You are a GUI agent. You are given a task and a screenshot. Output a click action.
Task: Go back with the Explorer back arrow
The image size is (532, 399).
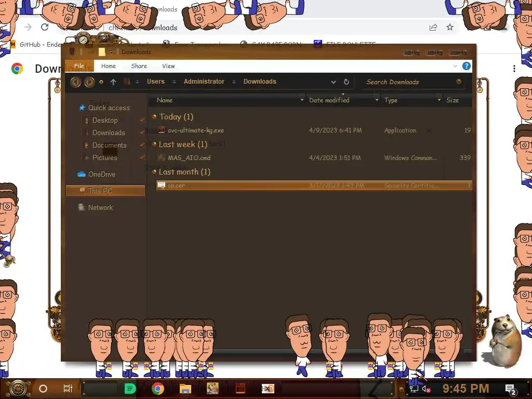76,82
